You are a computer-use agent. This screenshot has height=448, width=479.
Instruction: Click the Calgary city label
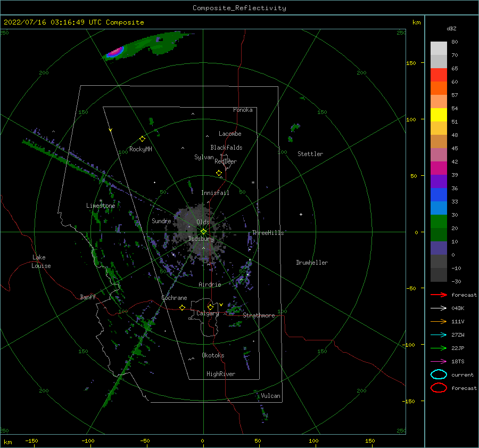208,313
